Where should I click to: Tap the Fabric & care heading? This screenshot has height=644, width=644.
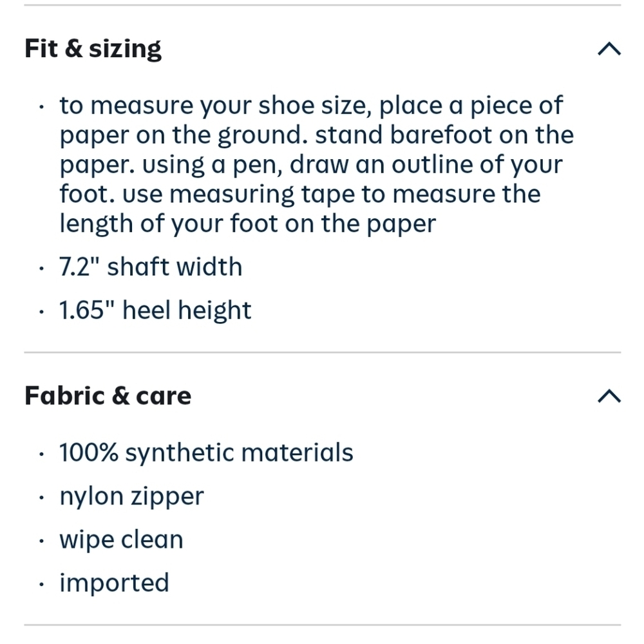point(108,396)
